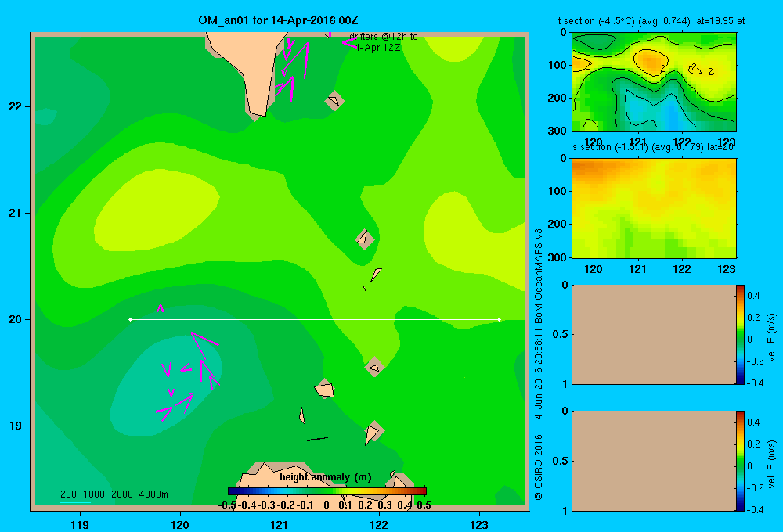The height and width of the screenshot is (532, 783).
Task: Click latitude label 20 on main map axis
Action: 16,319
